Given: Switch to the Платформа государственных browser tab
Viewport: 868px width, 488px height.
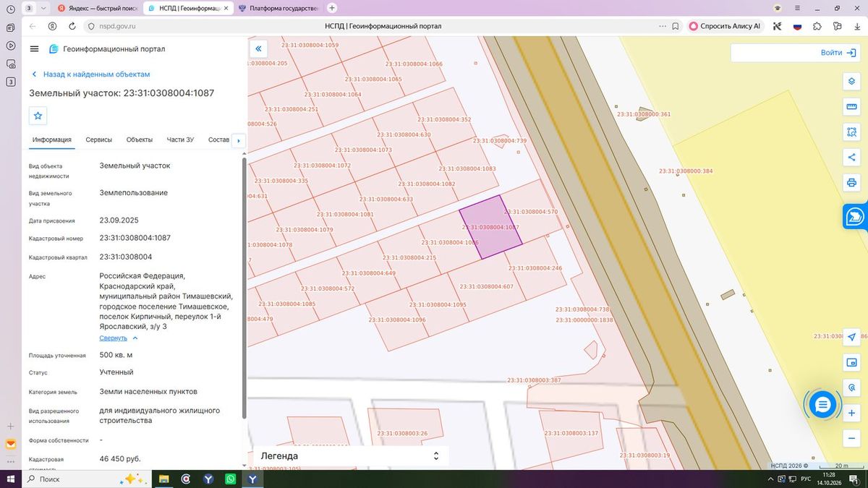Looking at the screenshot, I should tap(279, 8).
